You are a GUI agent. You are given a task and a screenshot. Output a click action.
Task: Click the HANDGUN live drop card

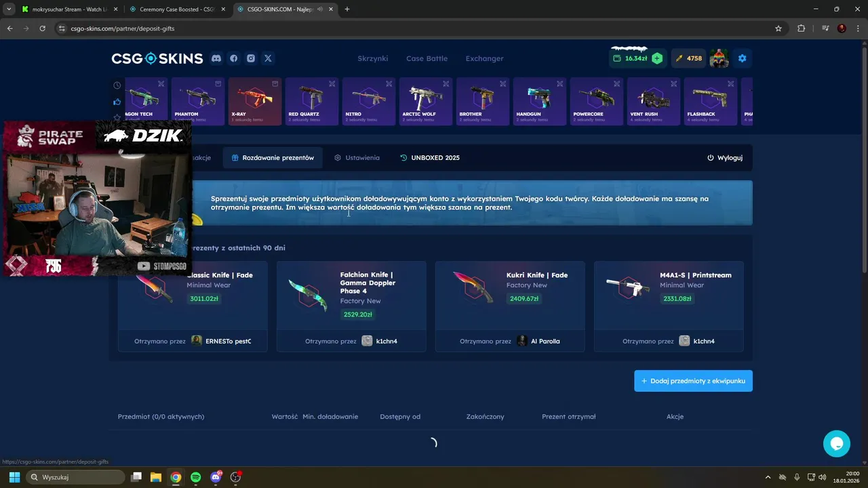pyautogui.click(x=540, y=102)
